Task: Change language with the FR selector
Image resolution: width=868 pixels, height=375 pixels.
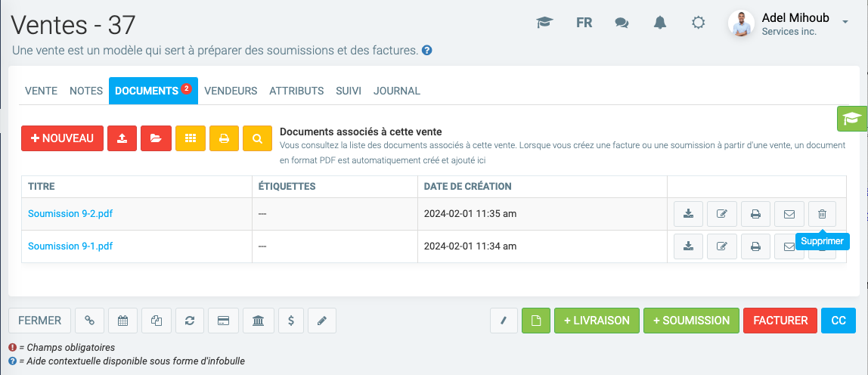Action: click(584, 23)
